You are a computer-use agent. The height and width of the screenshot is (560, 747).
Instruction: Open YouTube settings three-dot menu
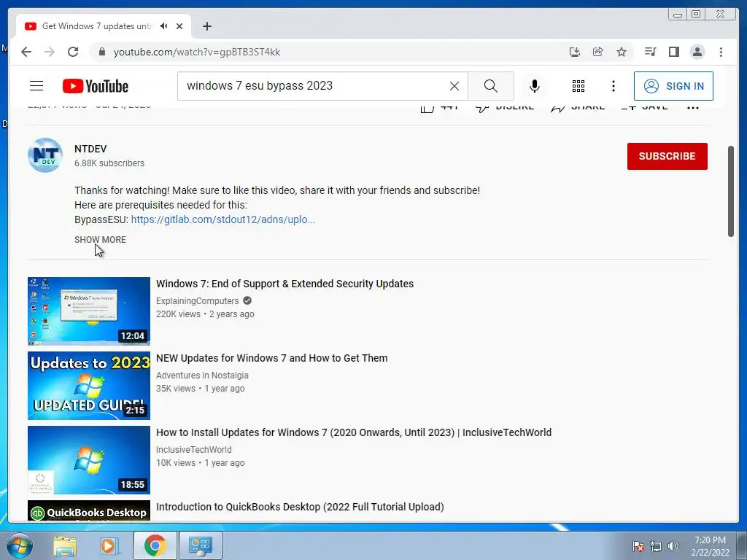[614, 86]
